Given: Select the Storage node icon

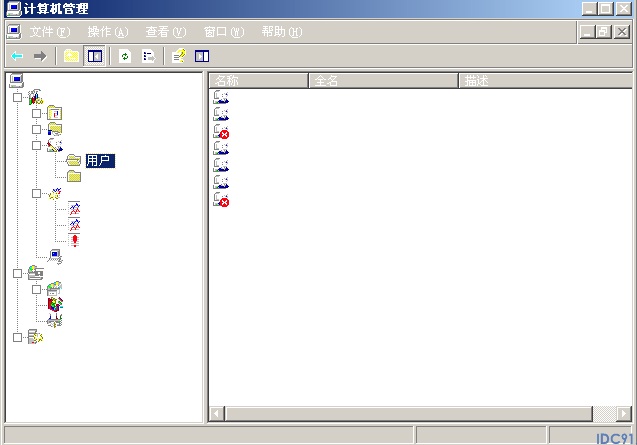Looking at the screenshot, I should click(36, 272).
